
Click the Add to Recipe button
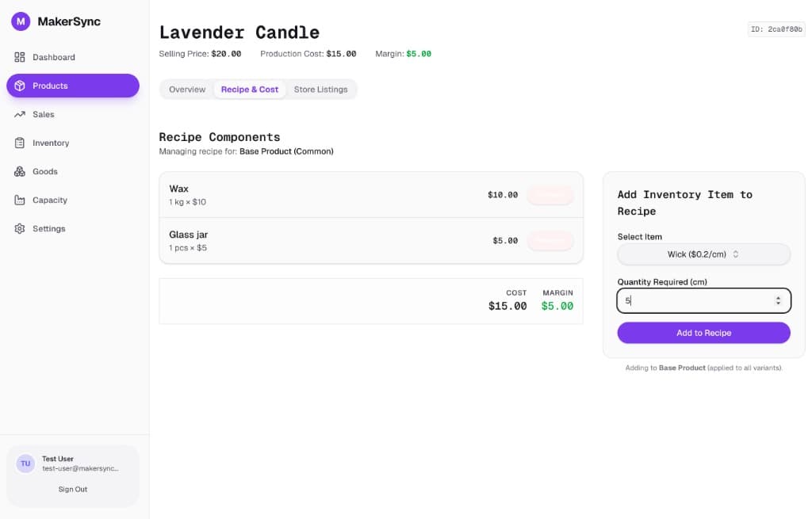point(703,333)
